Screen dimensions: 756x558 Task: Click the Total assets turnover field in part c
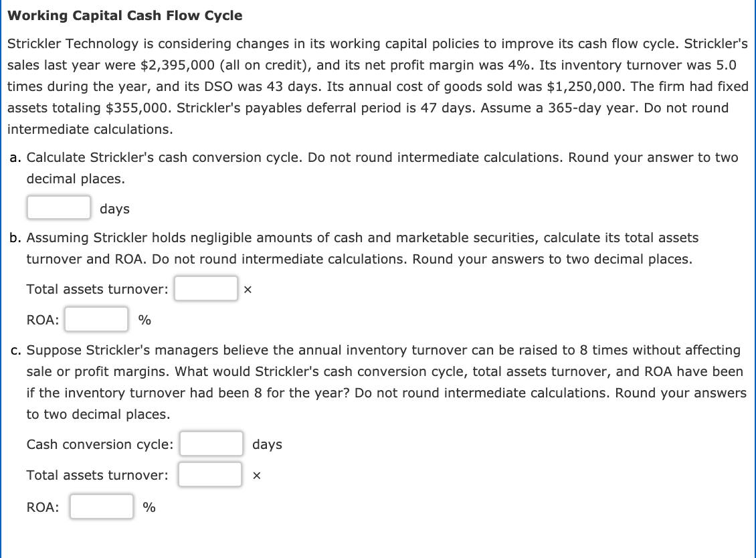209,474
